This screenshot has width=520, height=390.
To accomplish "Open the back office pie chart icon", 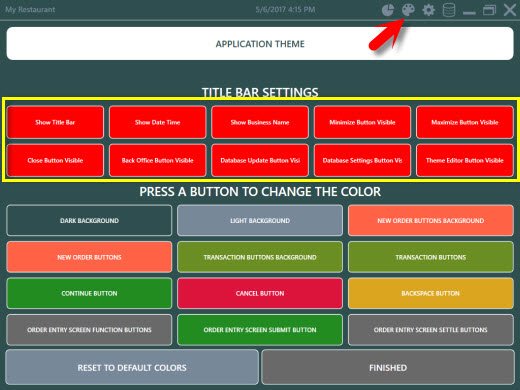I will click(x=388, y=10).
